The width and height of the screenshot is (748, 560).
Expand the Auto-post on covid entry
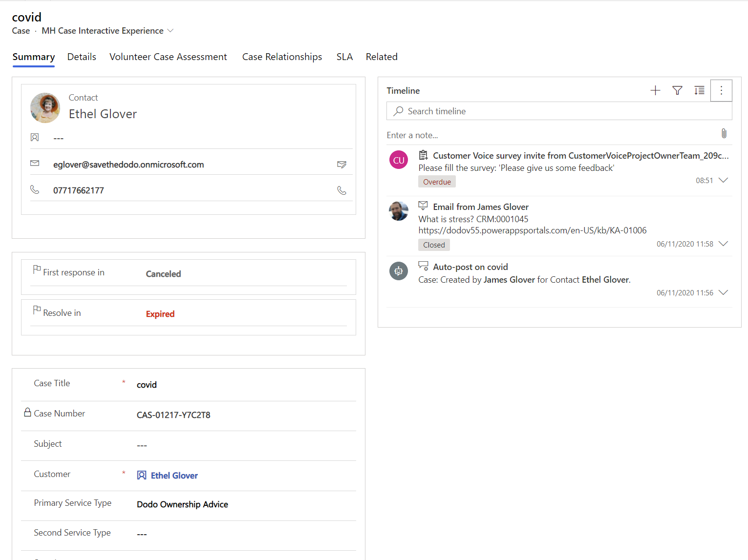[724, 292]
